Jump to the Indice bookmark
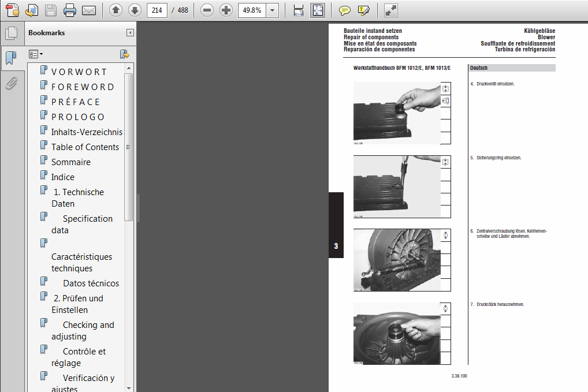 [63, 177]
